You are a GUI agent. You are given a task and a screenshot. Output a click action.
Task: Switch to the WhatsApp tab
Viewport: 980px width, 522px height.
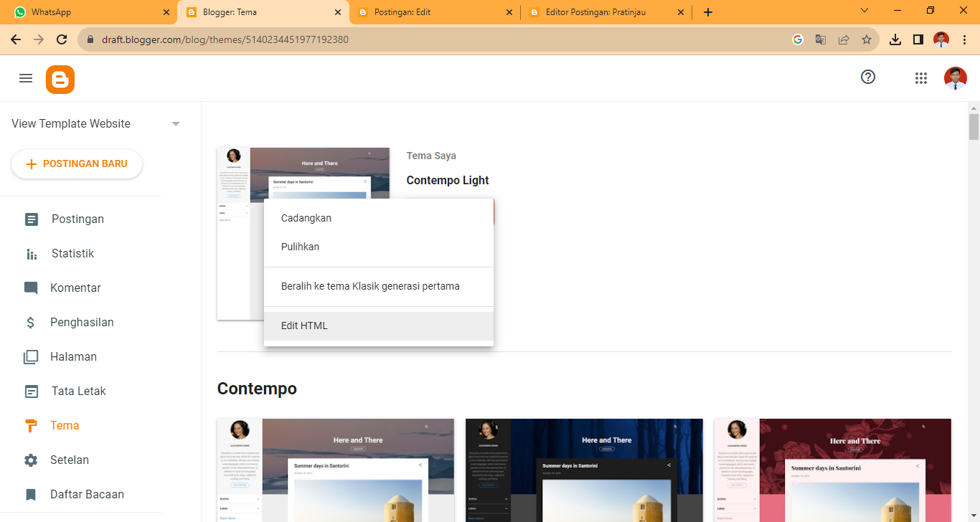89,12
